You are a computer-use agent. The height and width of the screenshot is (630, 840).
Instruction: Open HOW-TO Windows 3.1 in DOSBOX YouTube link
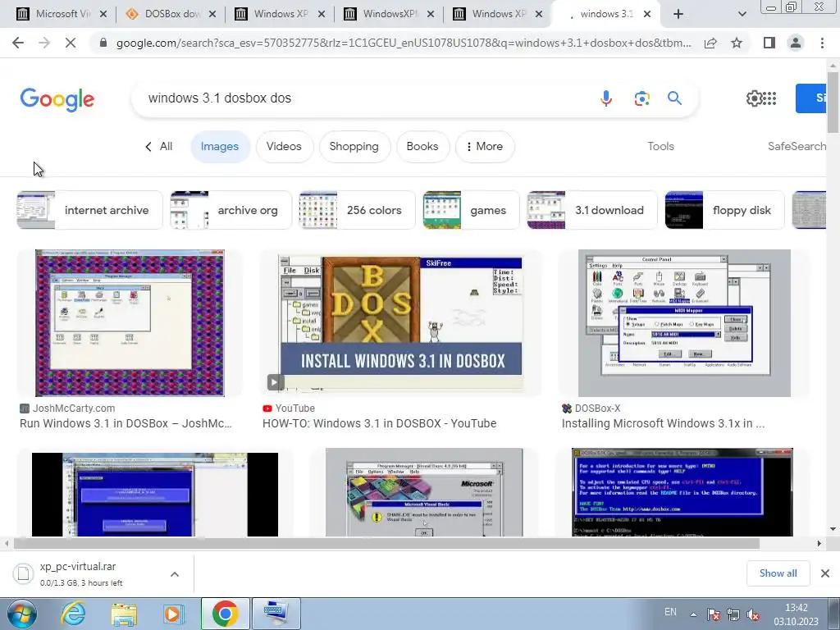379,423
